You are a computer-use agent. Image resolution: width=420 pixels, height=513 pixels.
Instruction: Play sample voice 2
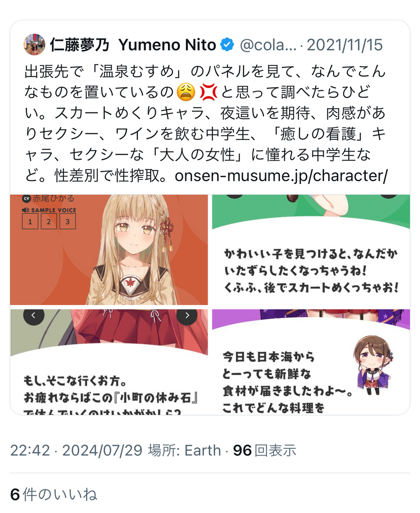49,221
